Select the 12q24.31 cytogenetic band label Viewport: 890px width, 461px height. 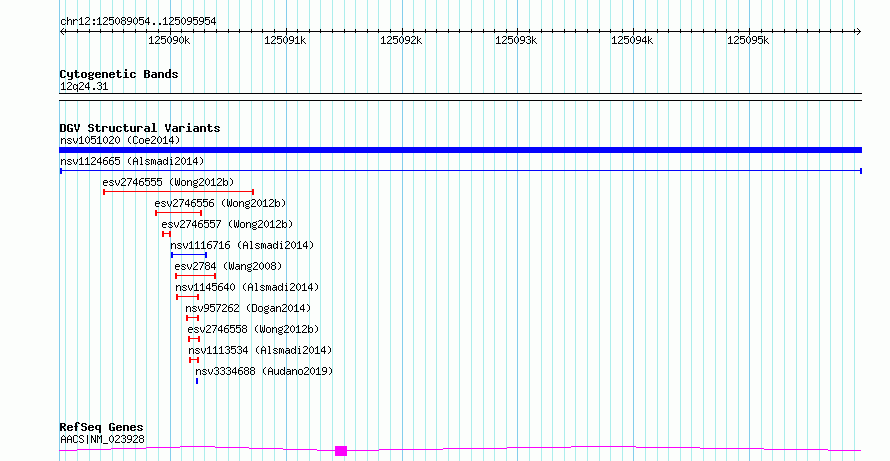(84, 87)
